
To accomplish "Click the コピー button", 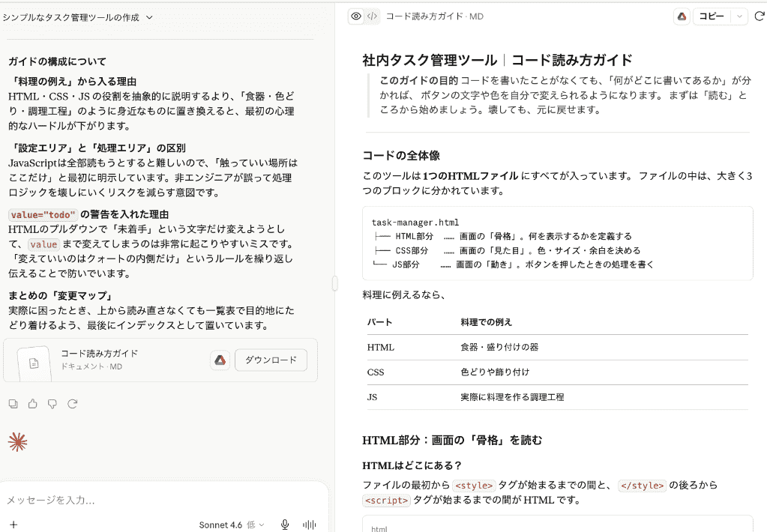I will click(x=712, y=16).
